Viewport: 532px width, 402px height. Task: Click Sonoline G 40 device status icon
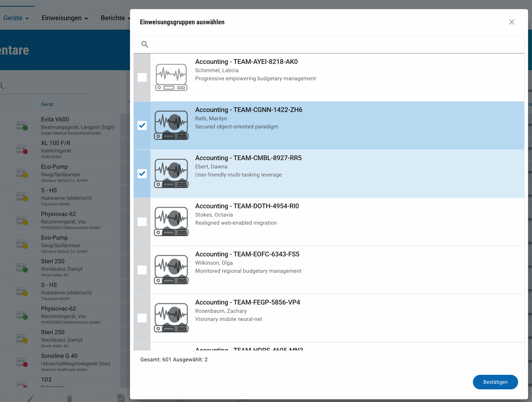tap(22, 362)
